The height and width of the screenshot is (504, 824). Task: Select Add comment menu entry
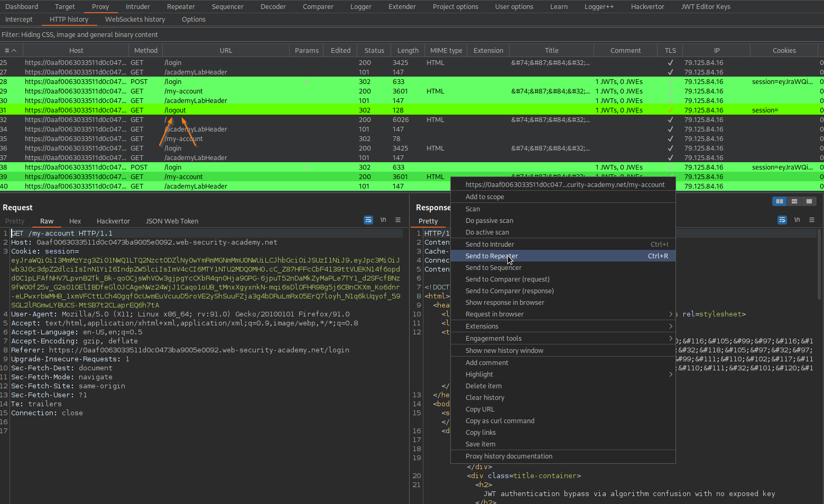(563, 363)
